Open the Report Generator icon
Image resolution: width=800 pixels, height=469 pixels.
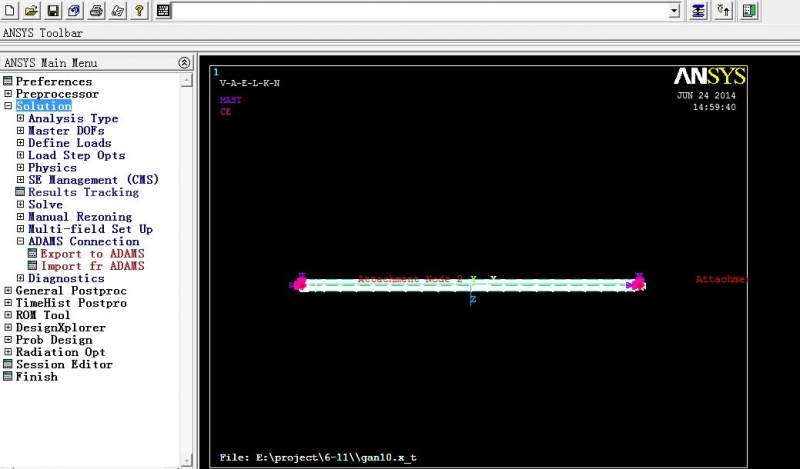[x=117, y=10]
